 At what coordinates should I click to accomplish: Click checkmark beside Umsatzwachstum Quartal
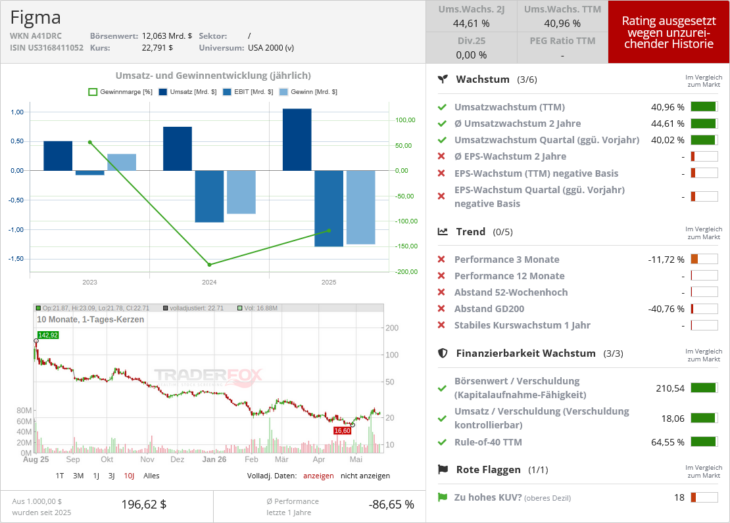(442, 140)
